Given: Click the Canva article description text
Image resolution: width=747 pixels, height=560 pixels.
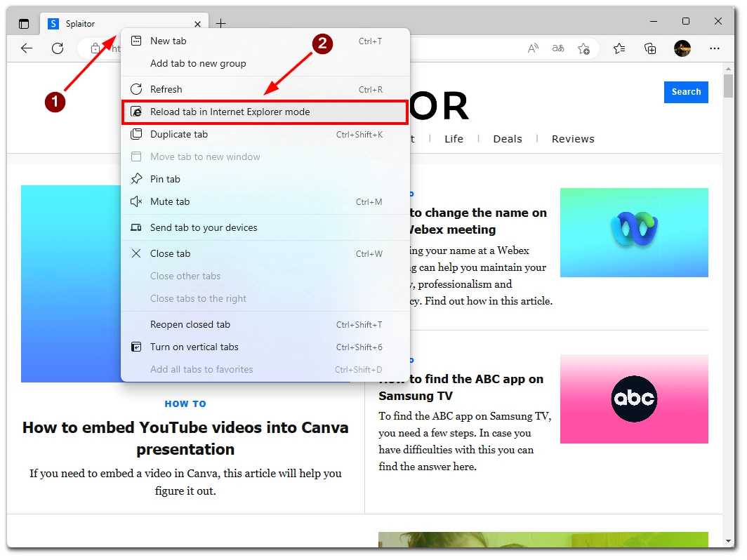Looking at the screenshot, I should pos(185,482).
